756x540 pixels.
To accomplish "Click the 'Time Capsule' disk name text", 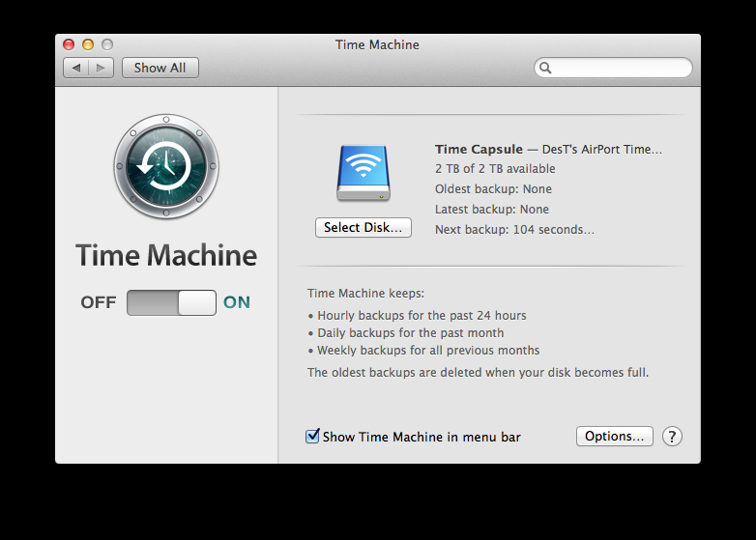I will pyautogui.click(x=479, y=150).
